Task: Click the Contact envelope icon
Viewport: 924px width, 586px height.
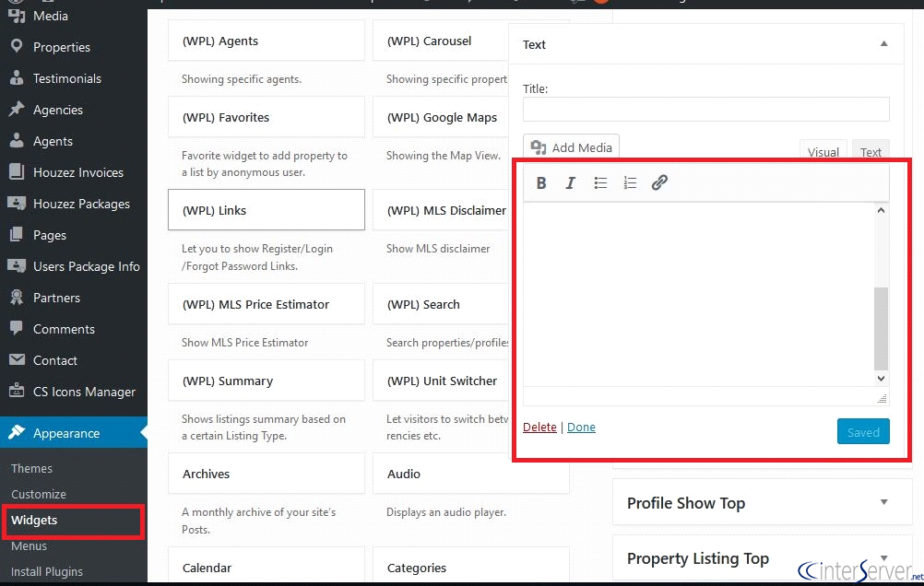Action: coord(17,359)
